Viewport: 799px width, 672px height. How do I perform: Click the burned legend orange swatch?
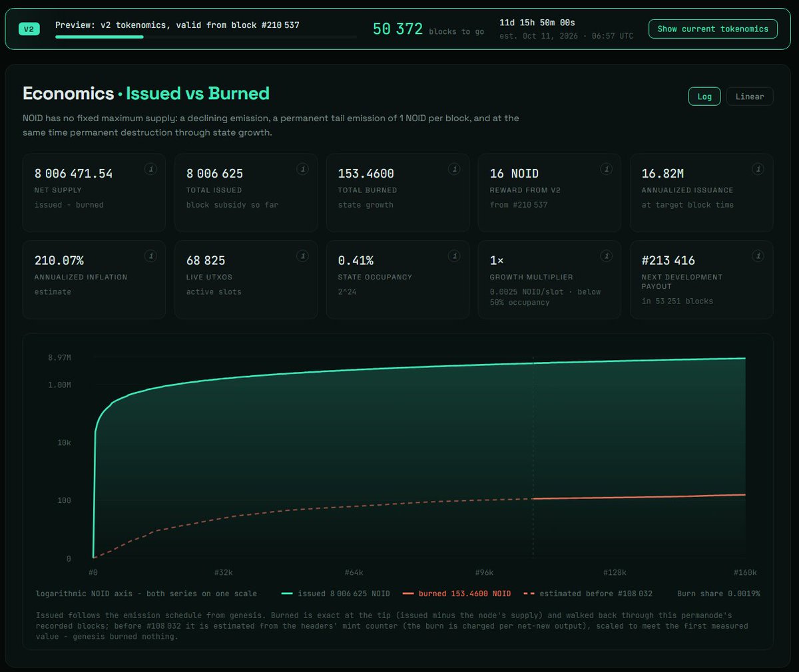pos(408,593)
